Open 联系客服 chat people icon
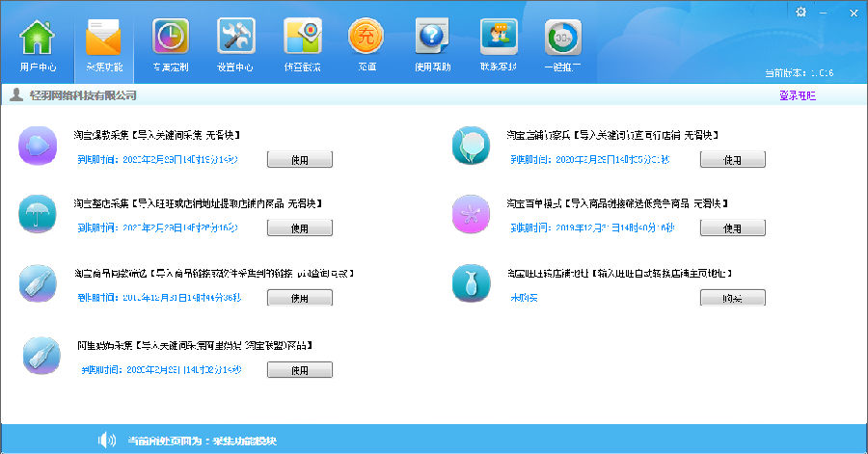 pos(499,37)
